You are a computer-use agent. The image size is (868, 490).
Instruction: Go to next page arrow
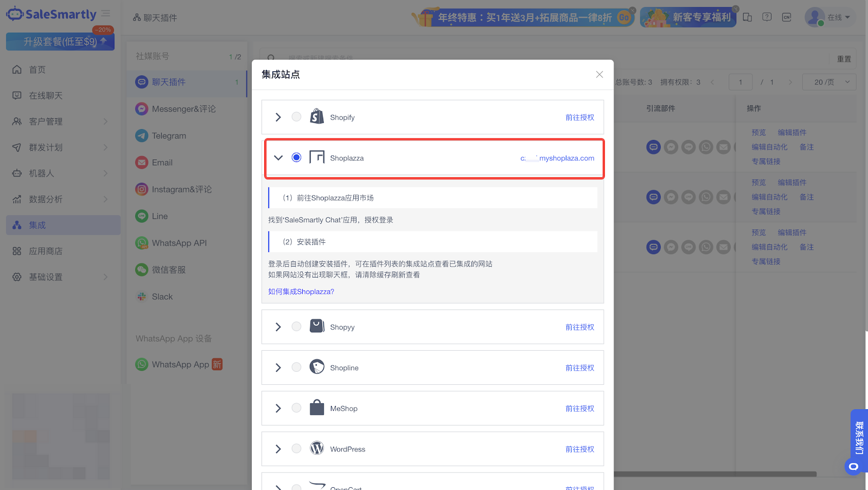(x=790, y=82)
